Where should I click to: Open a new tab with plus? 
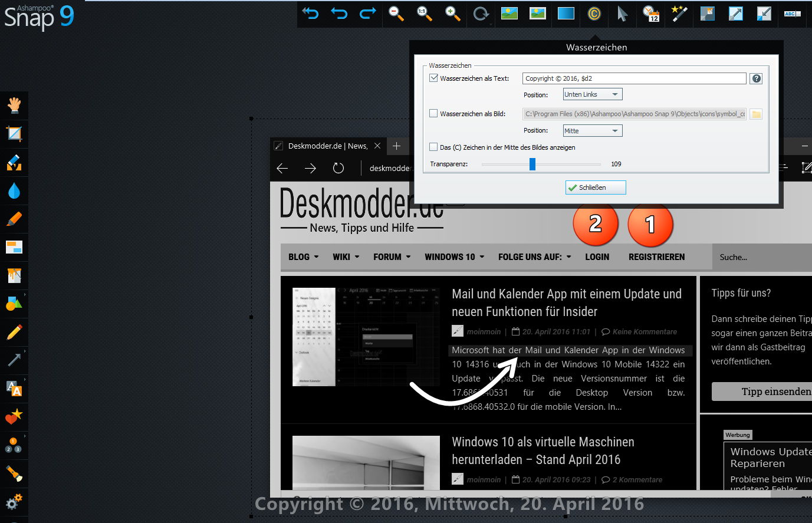tap(397, 146)
